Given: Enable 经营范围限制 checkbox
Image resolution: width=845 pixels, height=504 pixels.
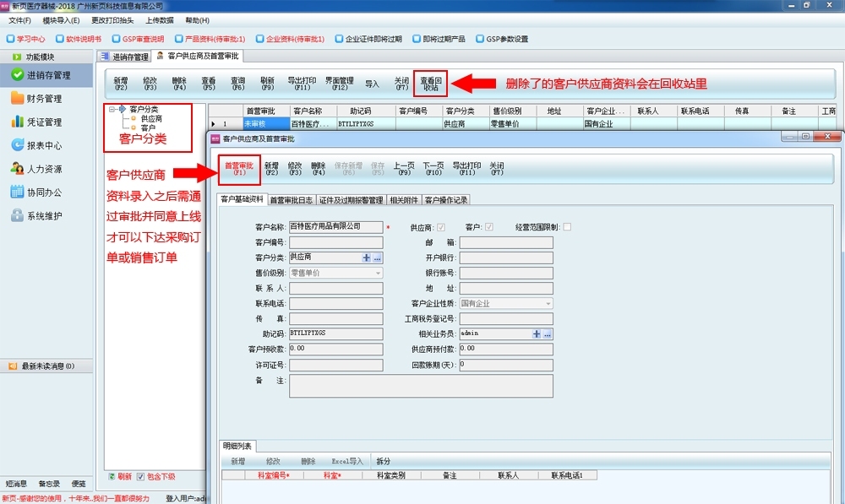Looking at the screenshot, I should coord(567,227).
